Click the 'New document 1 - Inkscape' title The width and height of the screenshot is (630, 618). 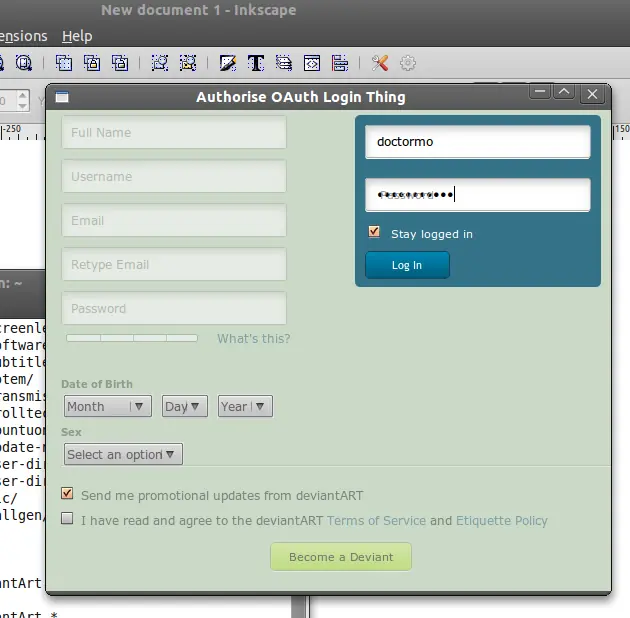tap(198, 10)
